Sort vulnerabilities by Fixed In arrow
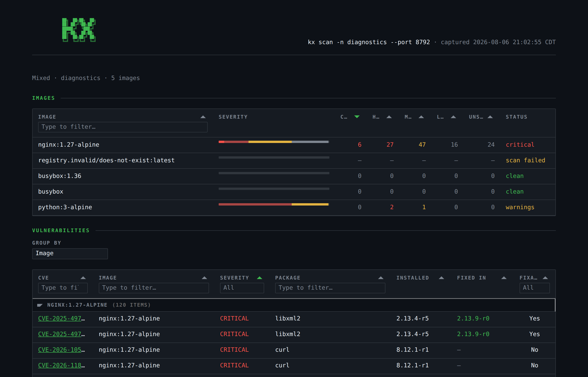 504,278
